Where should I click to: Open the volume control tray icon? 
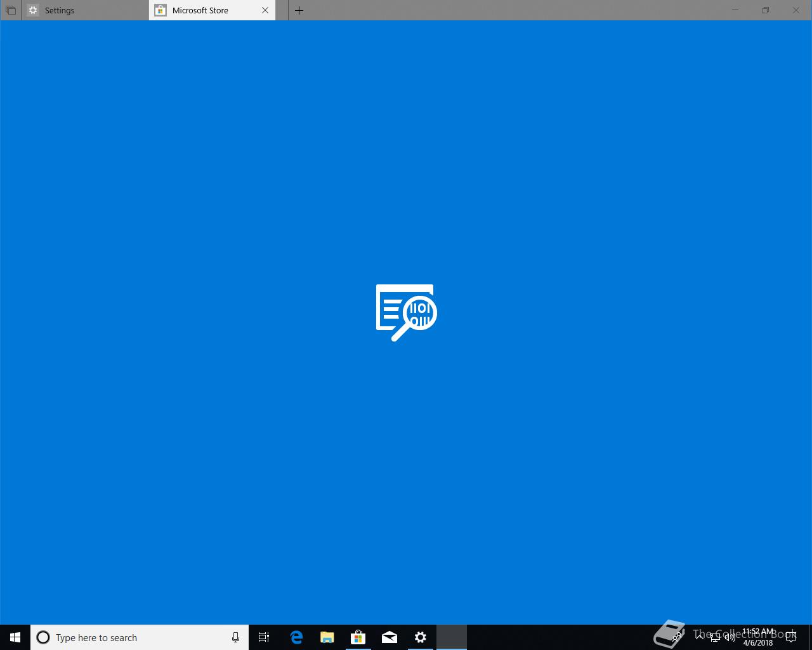point(730,637)
